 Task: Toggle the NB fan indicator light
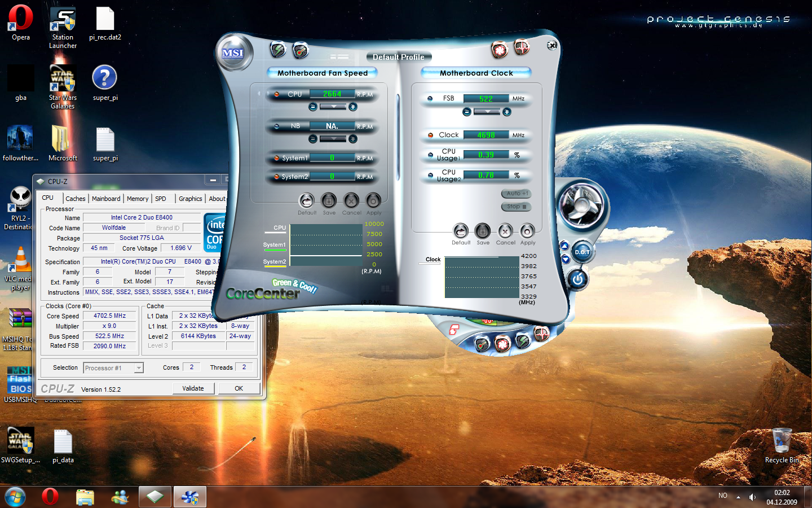point(277,126)
